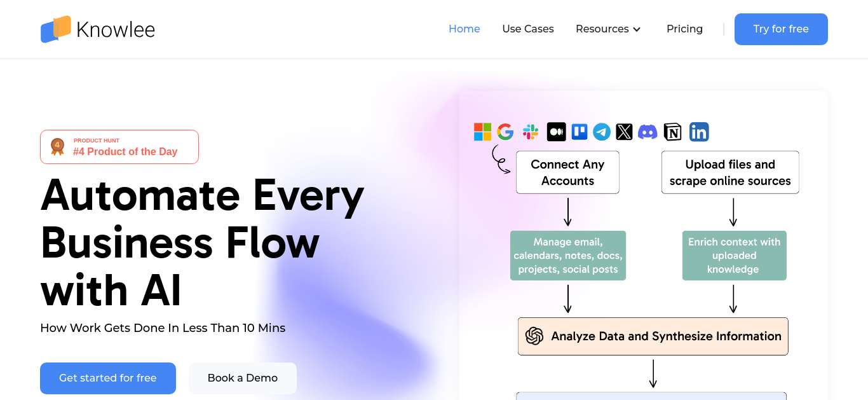Click the Slack logo icon
Screen dimensions: 868x400
coord(531,132)
